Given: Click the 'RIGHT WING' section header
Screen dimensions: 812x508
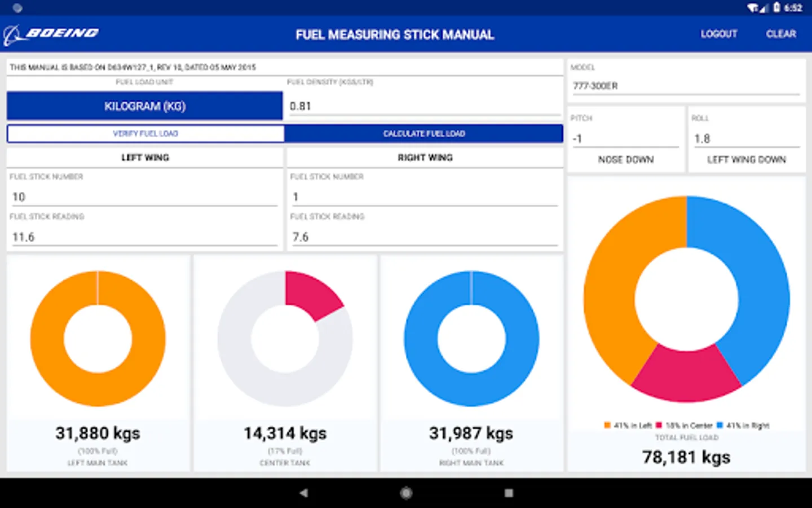Looking at the screenshot, I should 425,157.
